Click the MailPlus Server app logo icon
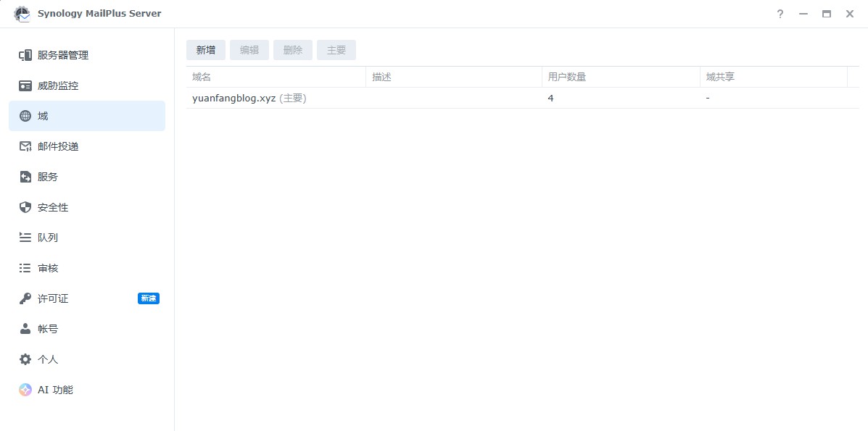This screenshot has height=431, width=868. tap(22, 14)
